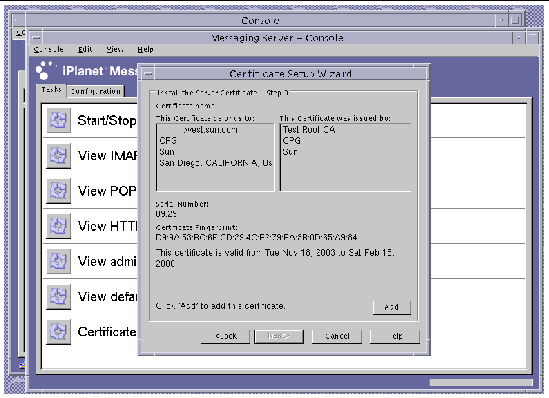Click the View POP task icon
Viewport: 549px width, 398px height.
tap(58, 191)
